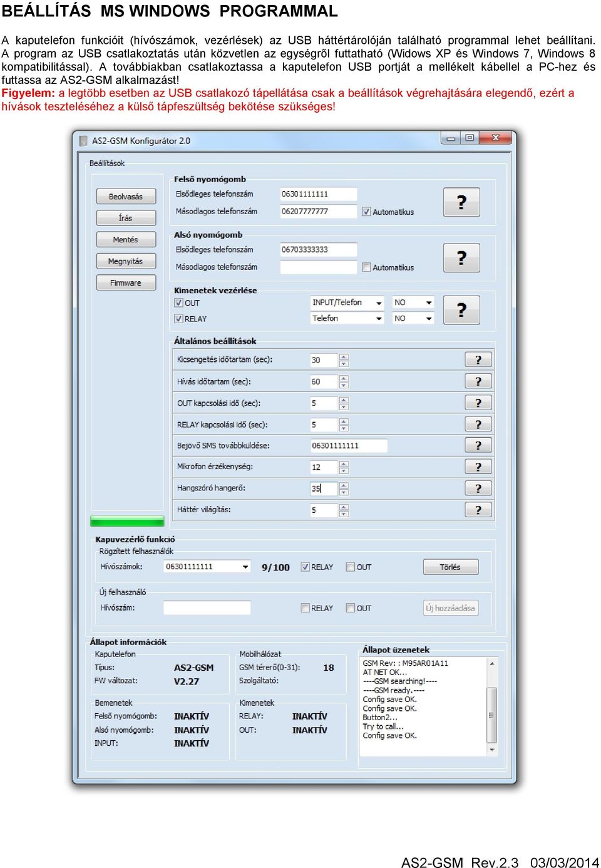This screenshot has width=601, height=868.
Task: Enable OUT for Új felhasználó
Action: [x=351, y=607]
